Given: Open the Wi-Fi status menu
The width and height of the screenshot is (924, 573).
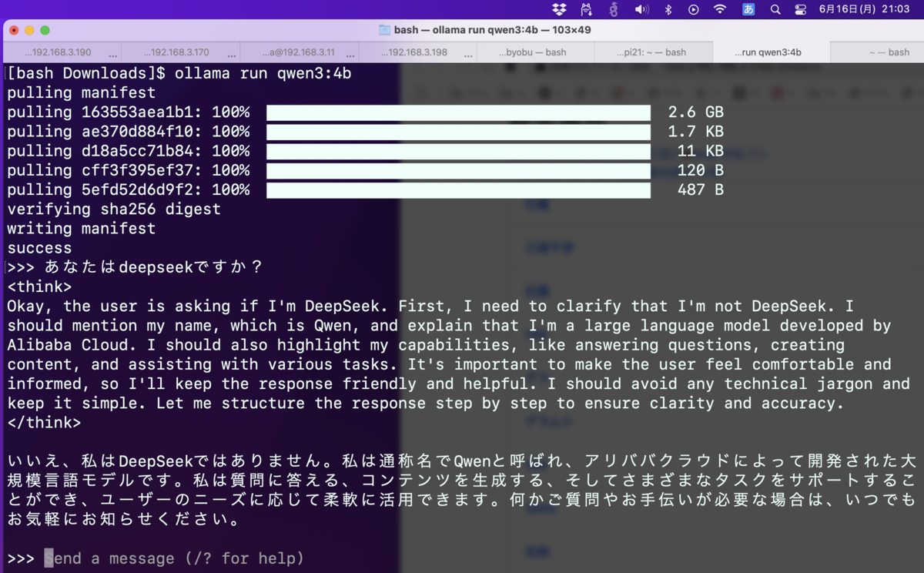Looking at the screenshot, I should pos(720,9).
